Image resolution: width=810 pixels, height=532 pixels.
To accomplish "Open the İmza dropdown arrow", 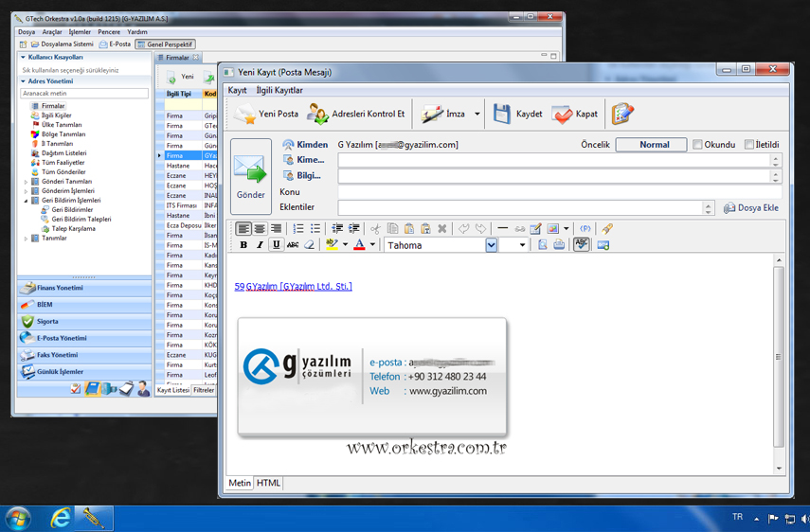I will [477, 114].
